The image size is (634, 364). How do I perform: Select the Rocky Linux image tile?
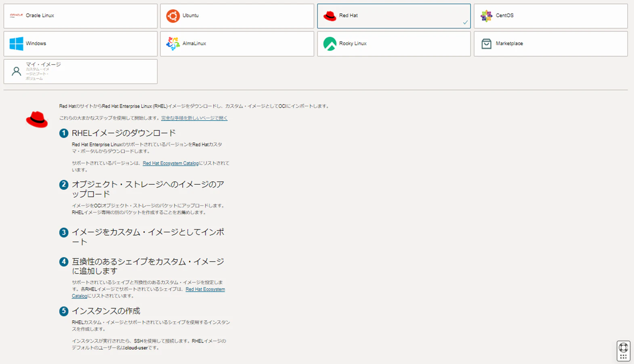pos(394,44)
